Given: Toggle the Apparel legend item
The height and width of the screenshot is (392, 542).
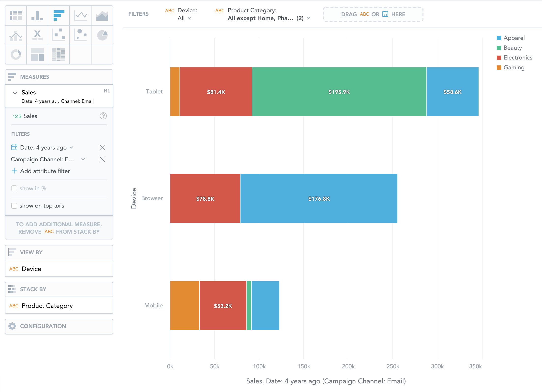Looking at the screenshot, I should click(511, 38).
